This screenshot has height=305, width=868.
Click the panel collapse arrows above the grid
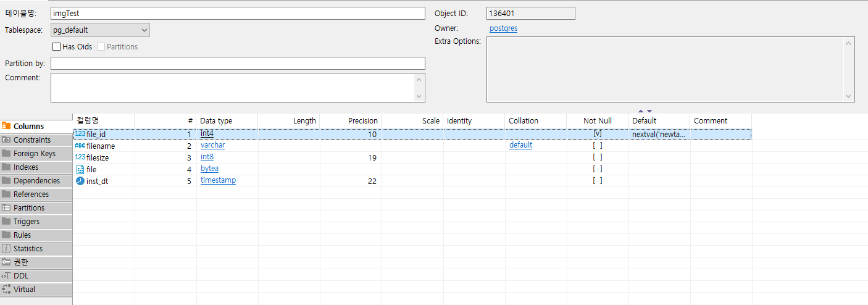645,111
